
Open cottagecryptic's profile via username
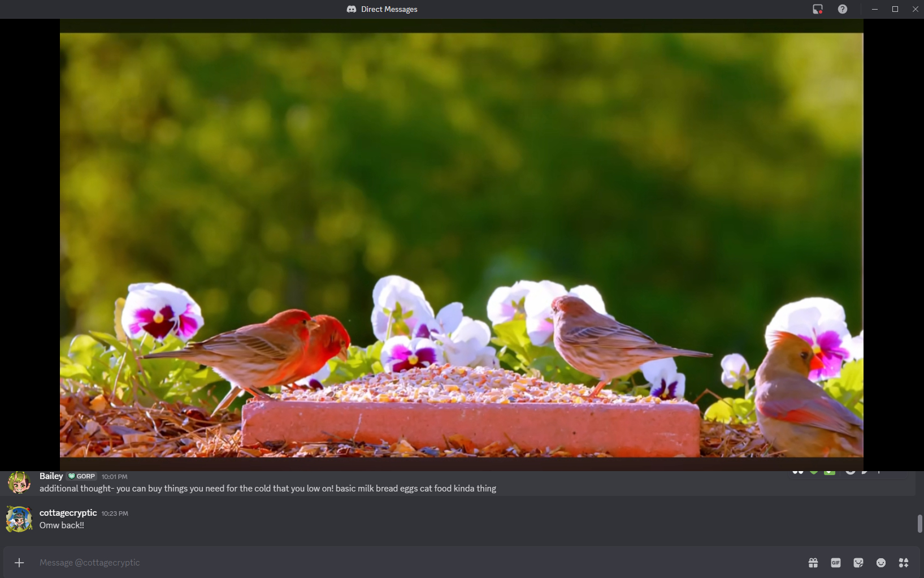pos(68,513)
